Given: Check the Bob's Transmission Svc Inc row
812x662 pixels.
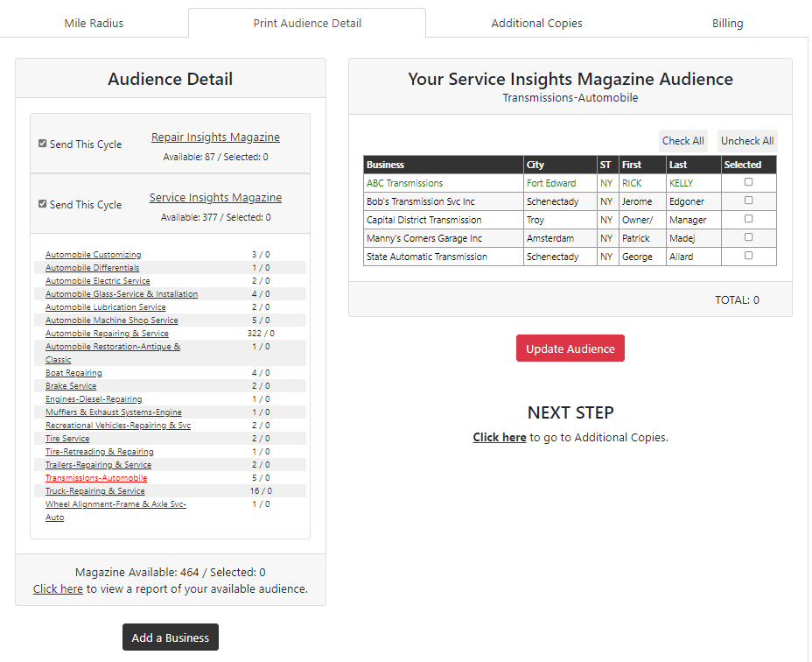Looking at the screenshot, I should pyautogui.click(x=748, y=201).
